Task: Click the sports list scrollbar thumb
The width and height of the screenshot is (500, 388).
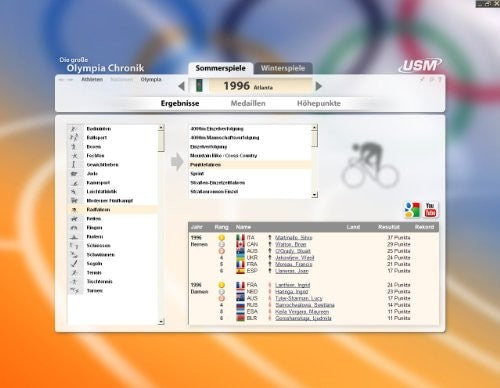Action: coord(161,141)
